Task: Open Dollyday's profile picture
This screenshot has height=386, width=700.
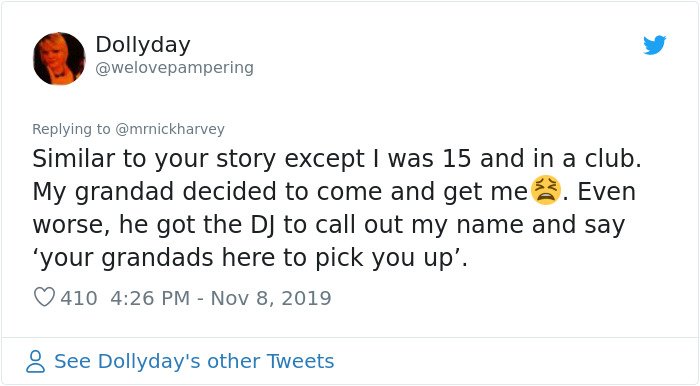Action: click(59, 58)
